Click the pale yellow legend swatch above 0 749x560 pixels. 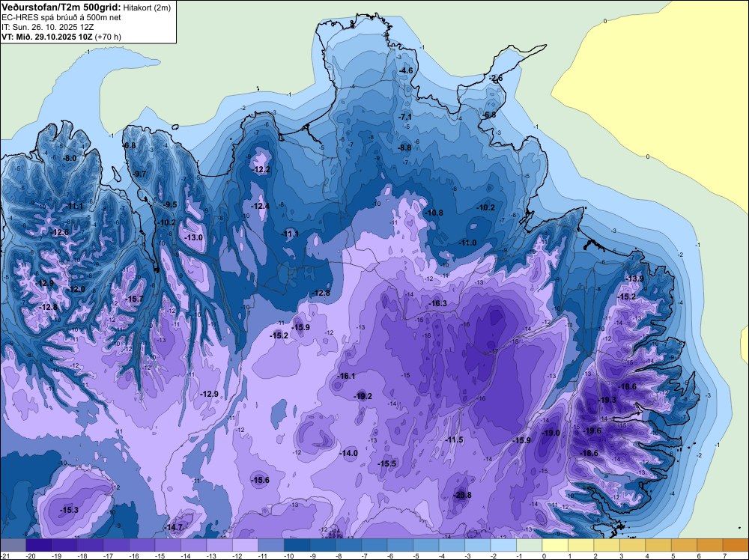554,545
